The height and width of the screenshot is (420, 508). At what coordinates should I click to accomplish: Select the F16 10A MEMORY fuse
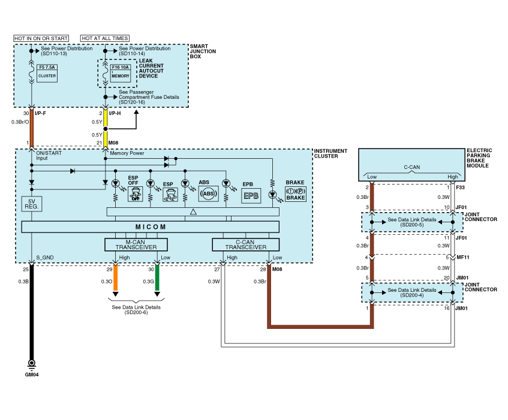click(120, 73)
